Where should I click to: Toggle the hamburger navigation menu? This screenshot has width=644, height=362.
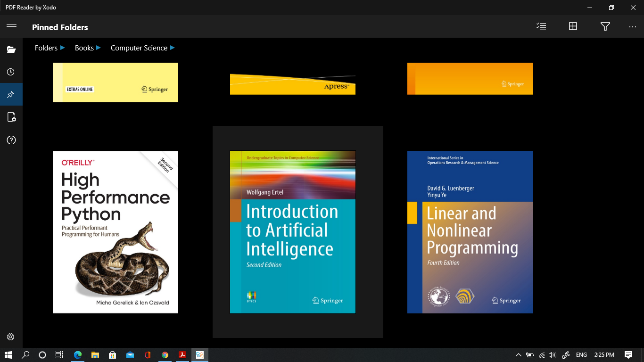coord(11,26)
